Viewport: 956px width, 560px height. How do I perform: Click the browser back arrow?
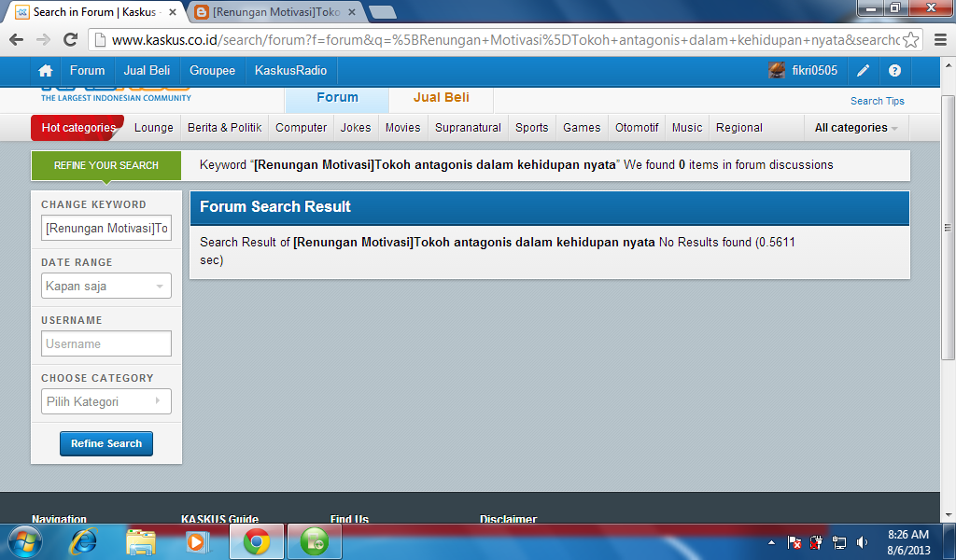click(x=17, y=40)
